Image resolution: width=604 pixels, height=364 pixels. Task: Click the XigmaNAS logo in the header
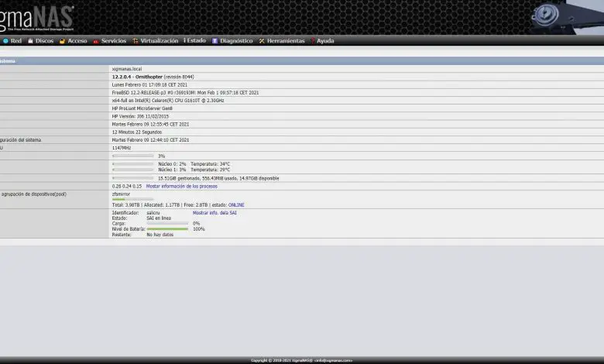coord(36,18)
